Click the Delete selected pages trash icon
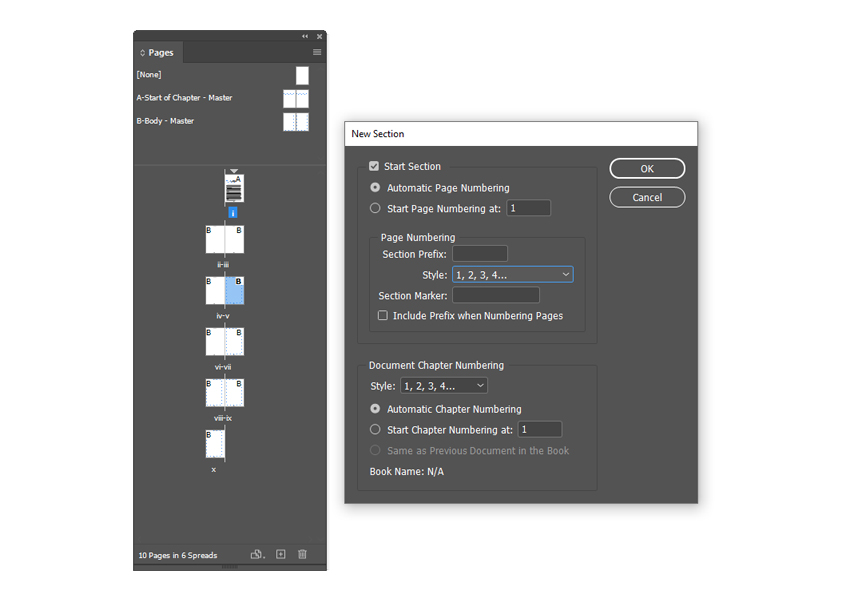 pyautogui.click(x=302, y=554)
